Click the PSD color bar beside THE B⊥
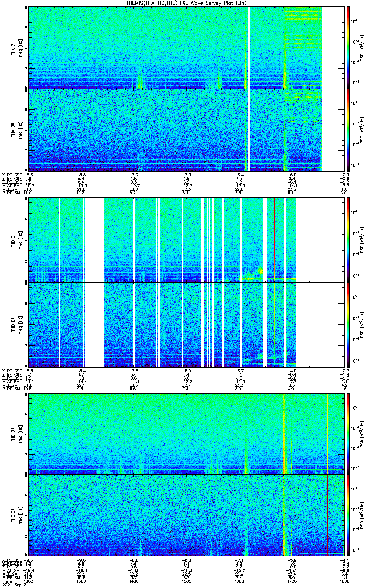 [348, 433]
